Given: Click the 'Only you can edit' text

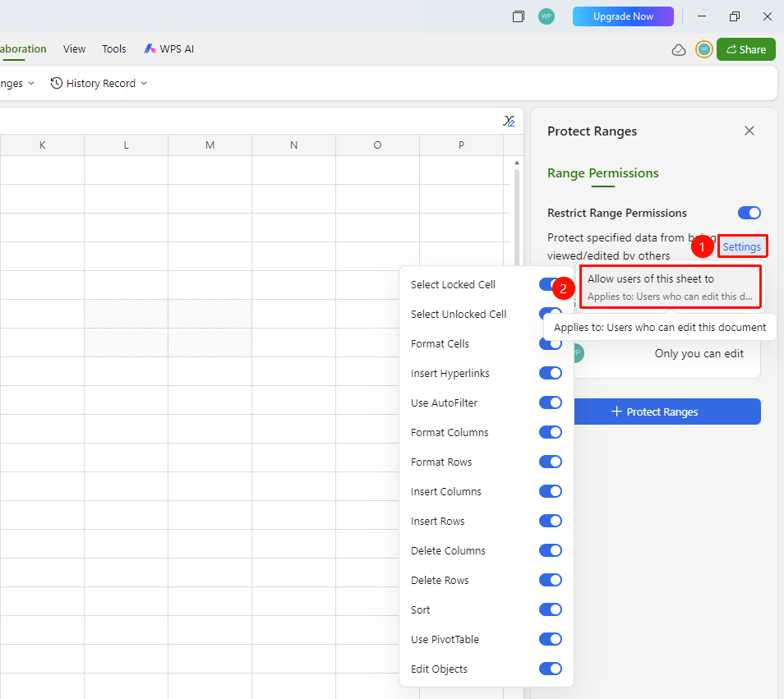Looking at the screenshot, I should [x=699, y=354].
